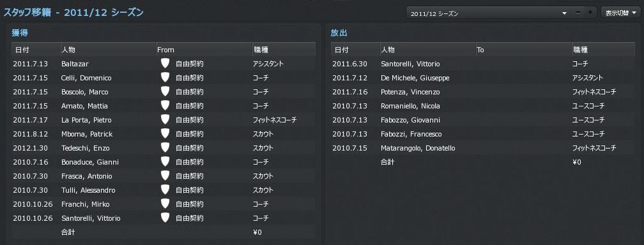Click the shield icon in Tulli, Alessandro row
644x245 pixels.
[165, 190]
